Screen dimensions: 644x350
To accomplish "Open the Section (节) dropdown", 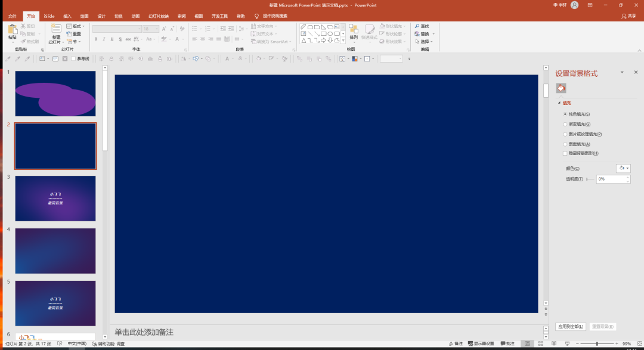I will [74, 42].
